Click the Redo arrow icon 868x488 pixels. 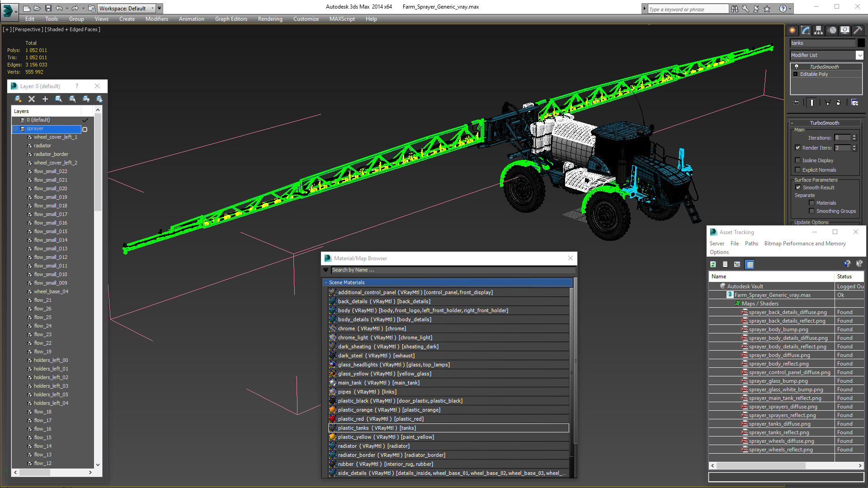point(75,8)
